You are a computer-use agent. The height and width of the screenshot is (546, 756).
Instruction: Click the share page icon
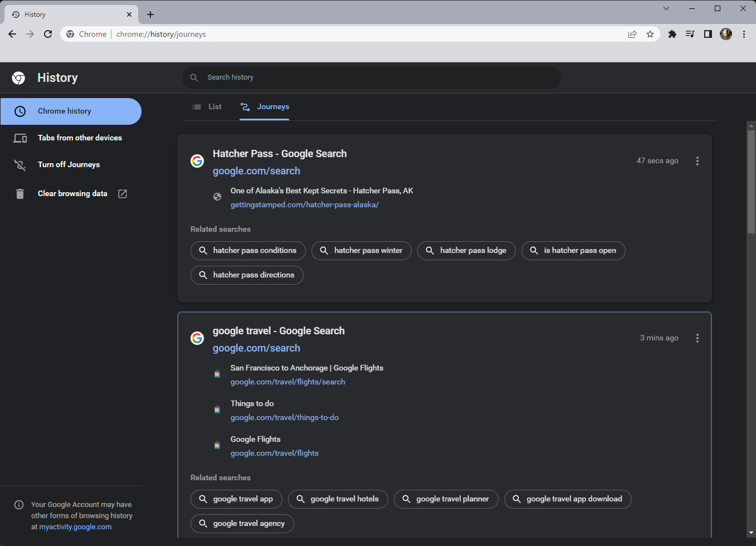(632, 34)
